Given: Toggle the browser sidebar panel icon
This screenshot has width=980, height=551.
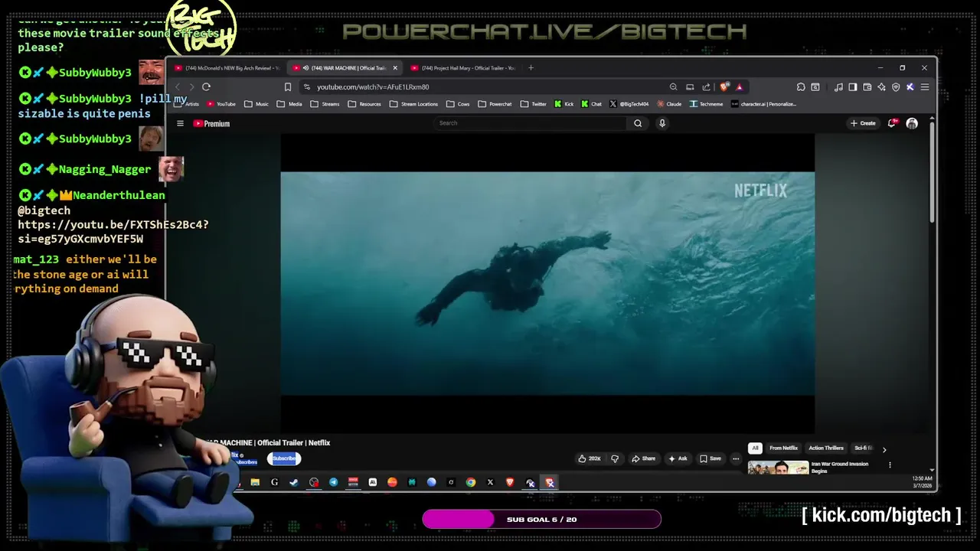Looking at the screenshot, I should [x=852, y=87].
